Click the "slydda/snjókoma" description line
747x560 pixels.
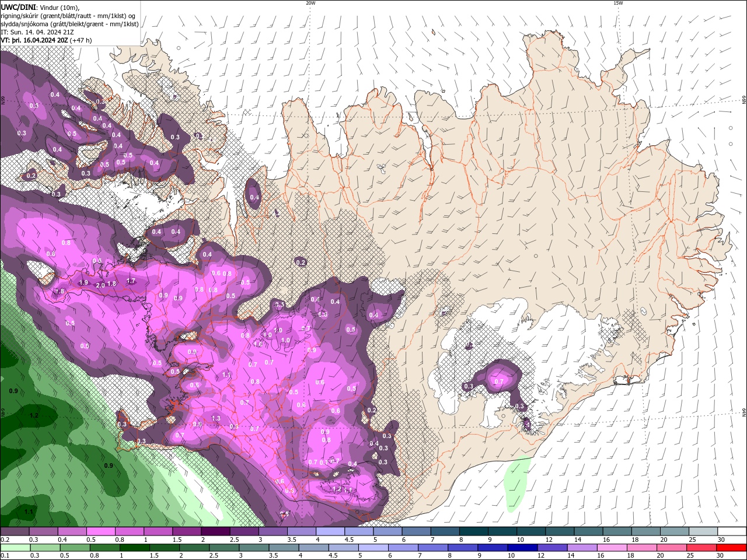pos(69,24)
